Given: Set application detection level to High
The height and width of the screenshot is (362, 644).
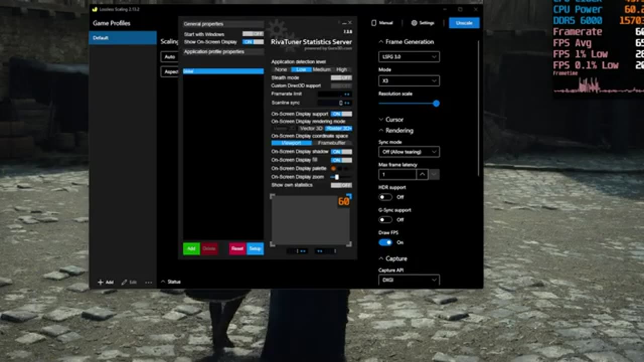Looking at the screenshot, I should coord(342,69).
